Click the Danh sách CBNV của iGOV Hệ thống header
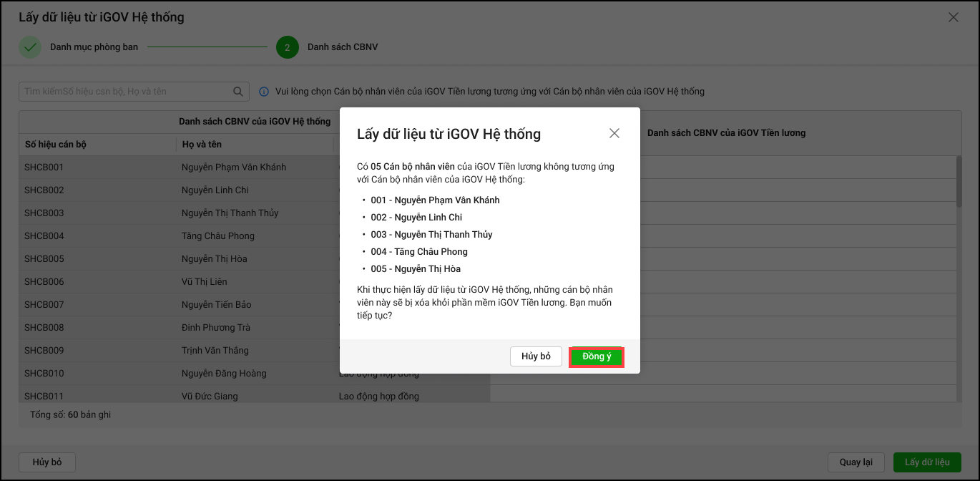The image size is (980, 481). pos(255,122)
